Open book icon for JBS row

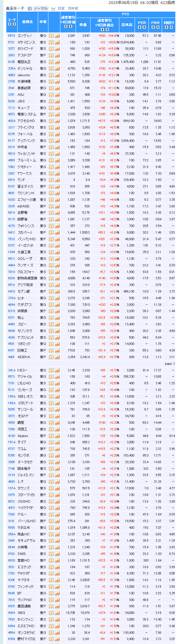point(51,101)
